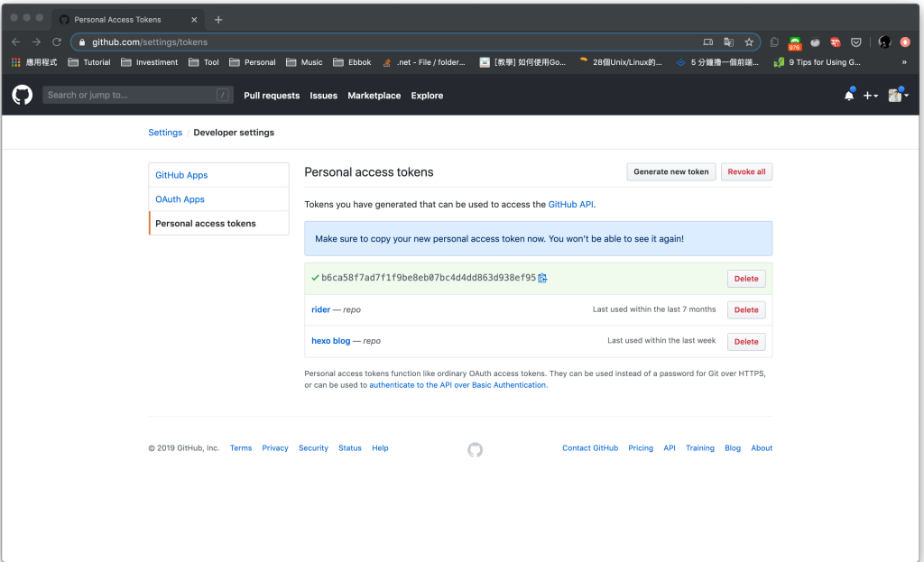
Task: Open Explore in the header
Action: (427, 96)
